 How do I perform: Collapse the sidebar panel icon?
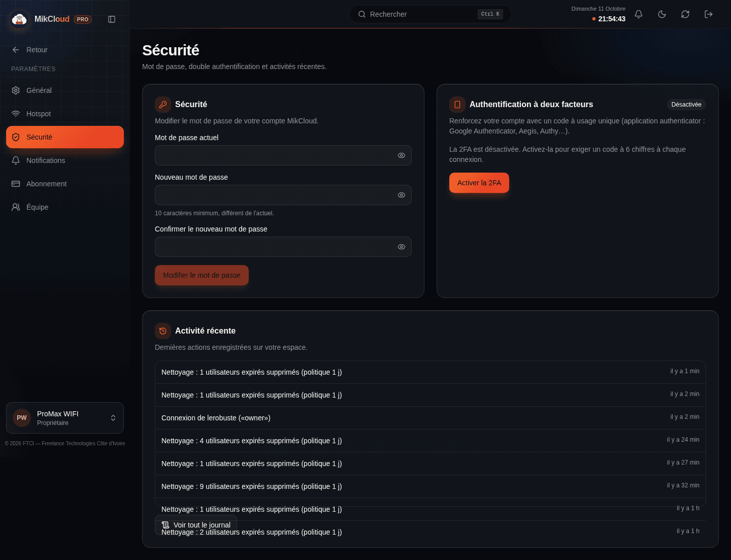click(x=112, y=19)
